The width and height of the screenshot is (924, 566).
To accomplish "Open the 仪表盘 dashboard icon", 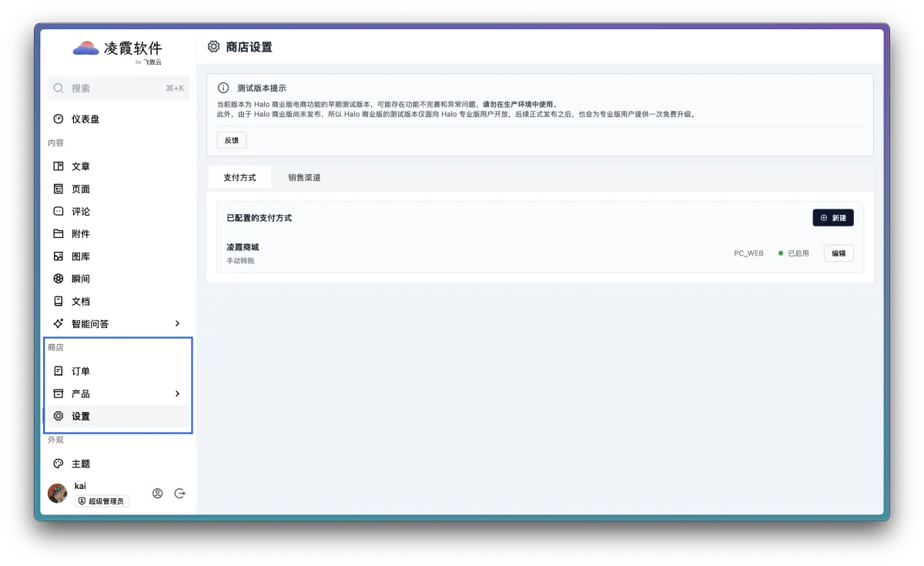I will pyautogui.click(x=59, y=119).
